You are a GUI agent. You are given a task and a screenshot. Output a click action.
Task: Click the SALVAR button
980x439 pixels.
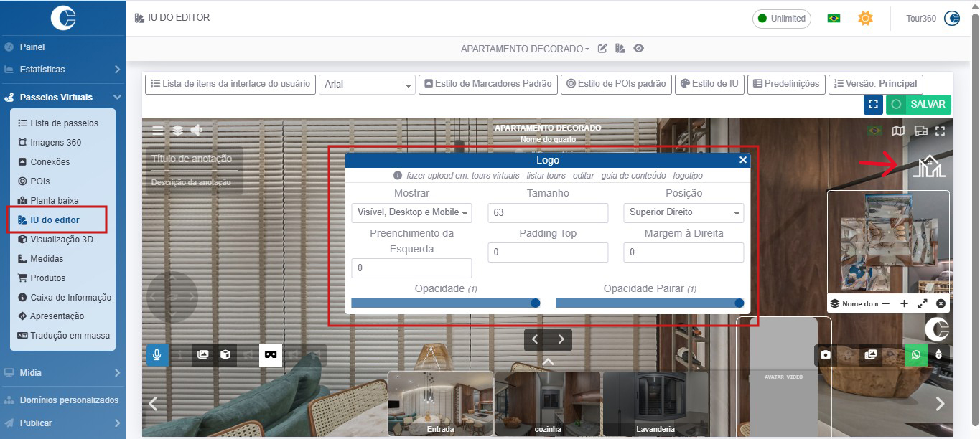point(918,104)
